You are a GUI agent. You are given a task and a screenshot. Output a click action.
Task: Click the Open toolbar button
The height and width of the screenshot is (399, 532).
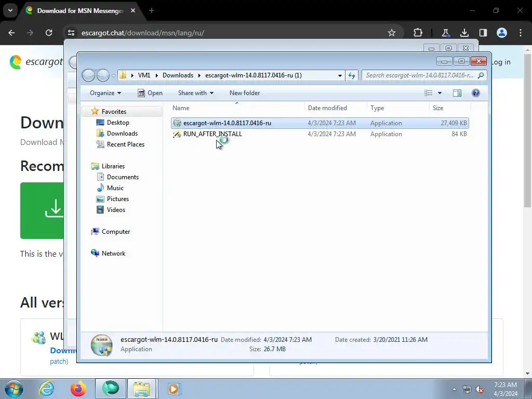(x=150, y=93)
